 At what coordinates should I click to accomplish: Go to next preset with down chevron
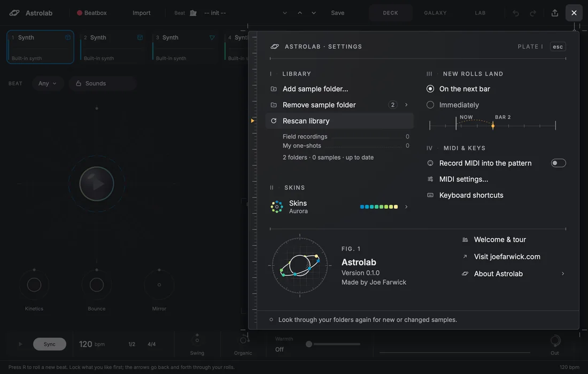(313, 13)
